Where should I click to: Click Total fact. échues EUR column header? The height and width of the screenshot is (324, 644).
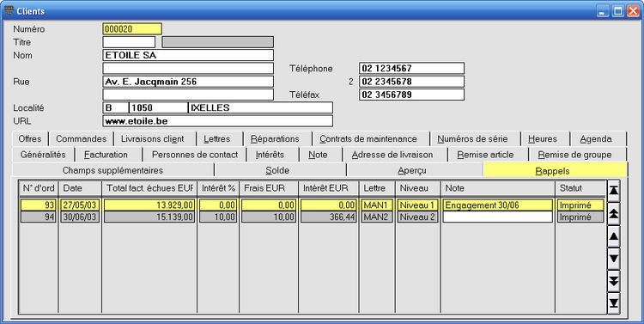(x=149, y=188)
